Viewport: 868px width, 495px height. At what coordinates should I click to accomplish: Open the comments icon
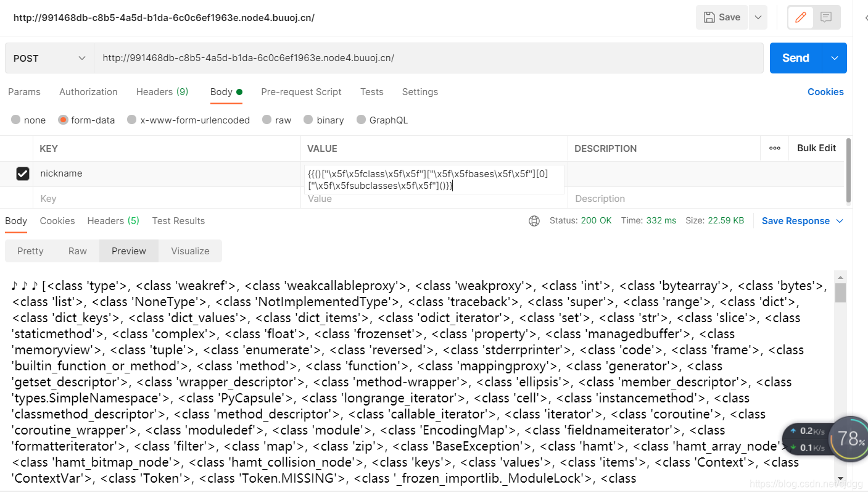tap(826, 17)
